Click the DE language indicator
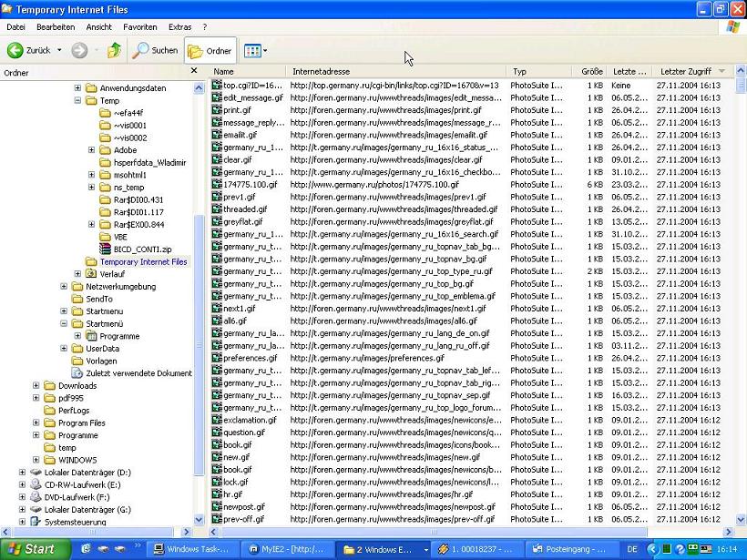This screenshot has width=747, height=560. (x=632, y=549)
